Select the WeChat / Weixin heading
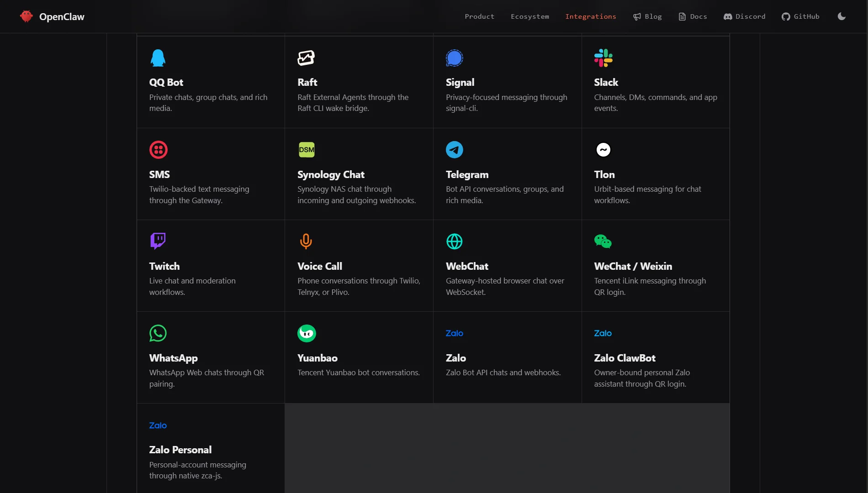Viewport: 868px width, 493px height. coord(633,266)
